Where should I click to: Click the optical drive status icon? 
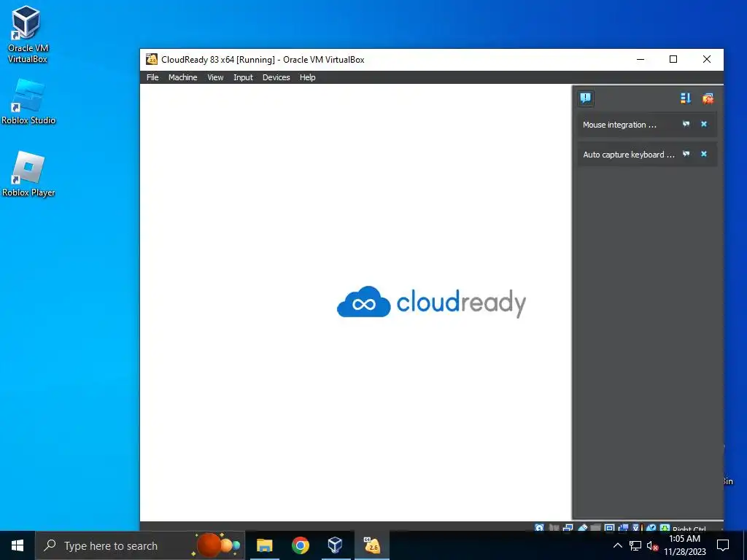554,528
